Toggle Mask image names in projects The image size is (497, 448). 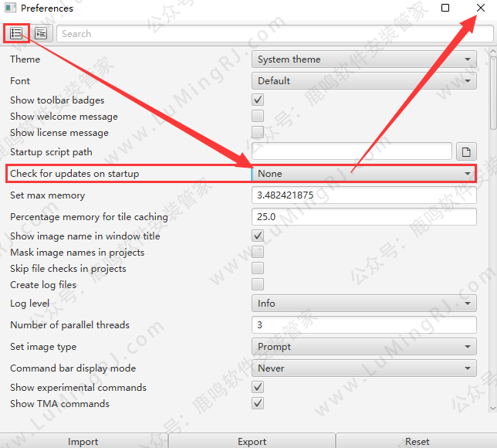coord(258,252)
